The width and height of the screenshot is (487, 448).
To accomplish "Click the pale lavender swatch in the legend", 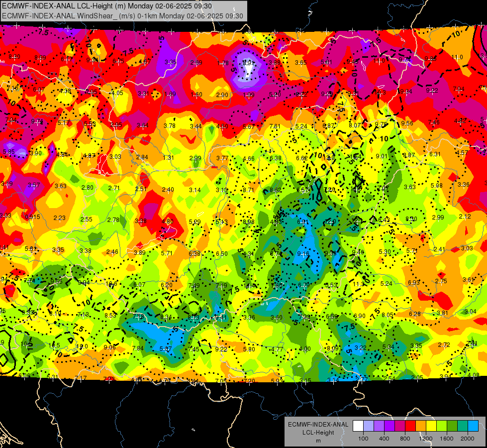I will pos(369,426).
